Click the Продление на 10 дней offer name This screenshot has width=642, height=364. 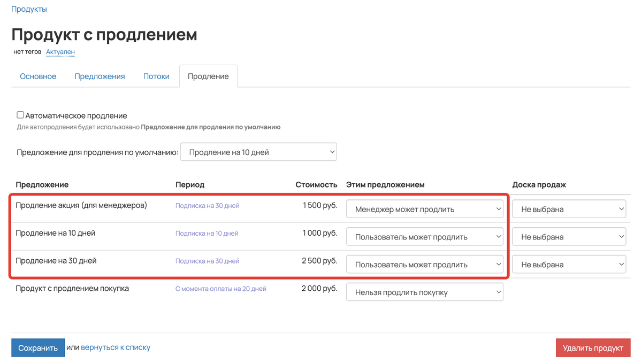coord(56,233)
